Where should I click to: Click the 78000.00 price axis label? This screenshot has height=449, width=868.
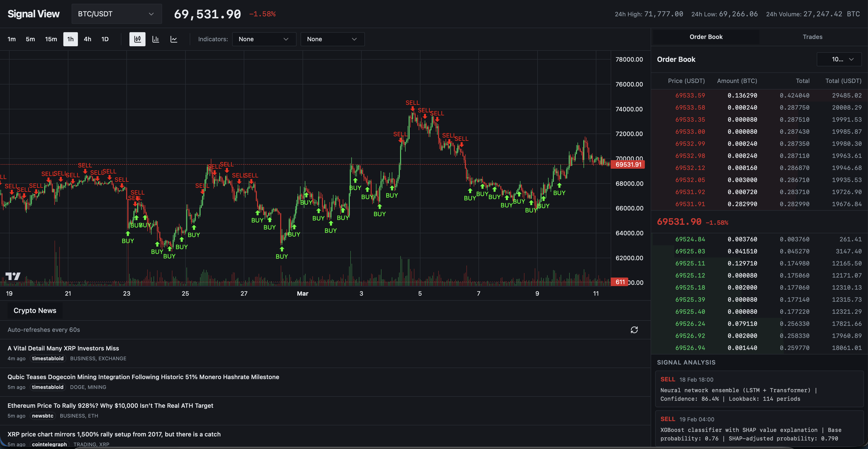point(629,59)
